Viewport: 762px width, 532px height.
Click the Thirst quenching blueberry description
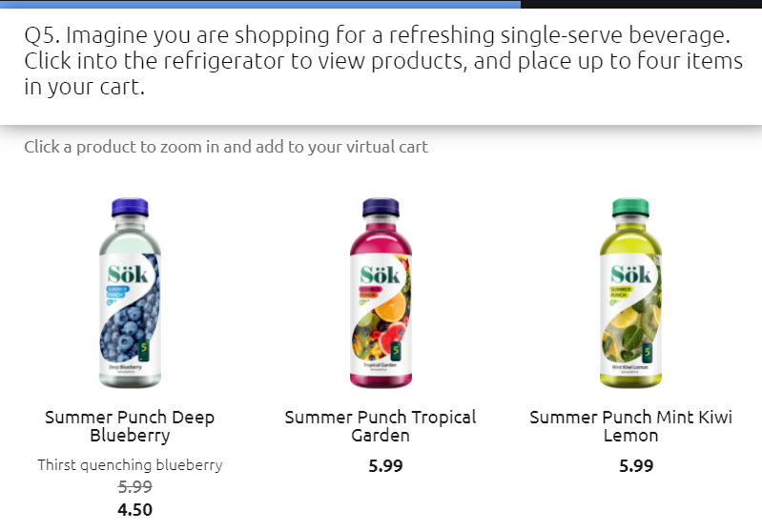click(x=130, y=465)
